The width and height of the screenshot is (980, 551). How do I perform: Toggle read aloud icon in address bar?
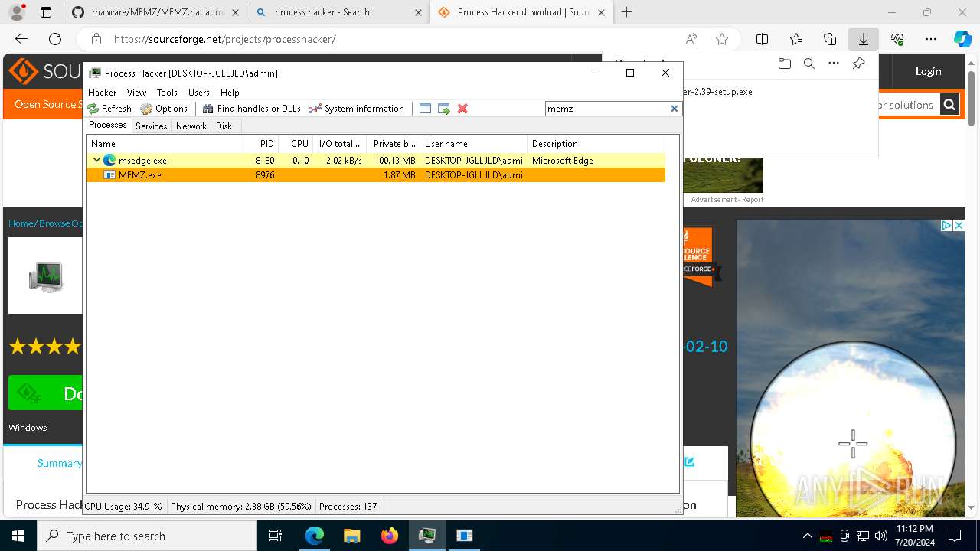coord(691,39)
